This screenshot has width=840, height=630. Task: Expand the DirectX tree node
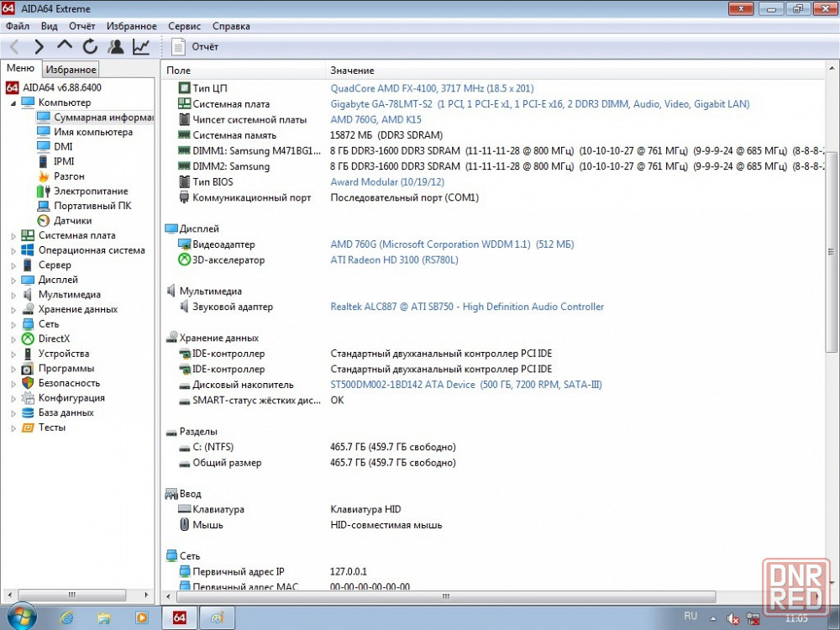pos(13,339)
